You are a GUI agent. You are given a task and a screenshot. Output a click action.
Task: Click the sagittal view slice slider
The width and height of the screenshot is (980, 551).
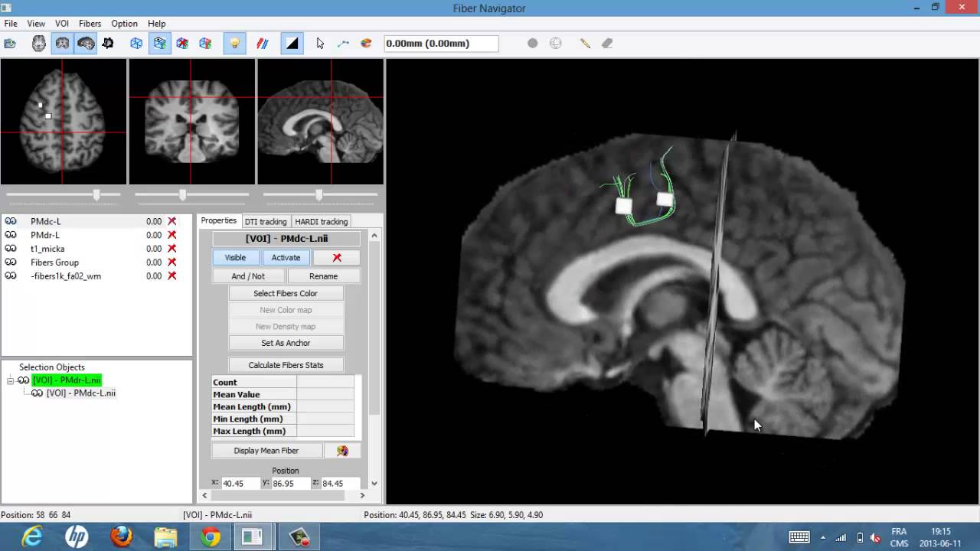tap(320, 195)
